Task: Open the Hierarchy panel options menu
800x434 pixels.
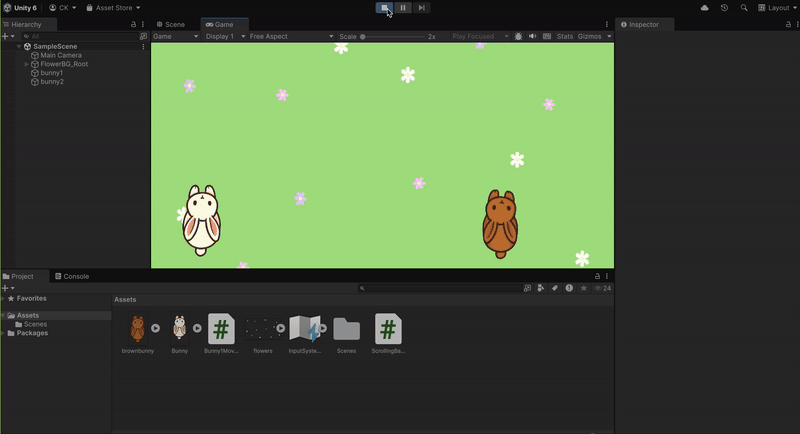Action: (143, 24)
